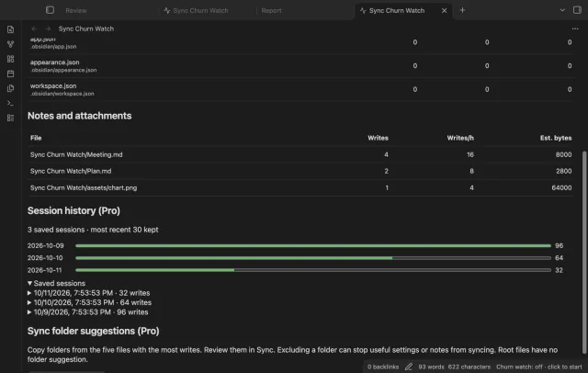Image resolution: width=588 pixels, height=373 pixels.
Task: Click the 2026-10-09 session progress bar
Action: [x=313, y=245]
